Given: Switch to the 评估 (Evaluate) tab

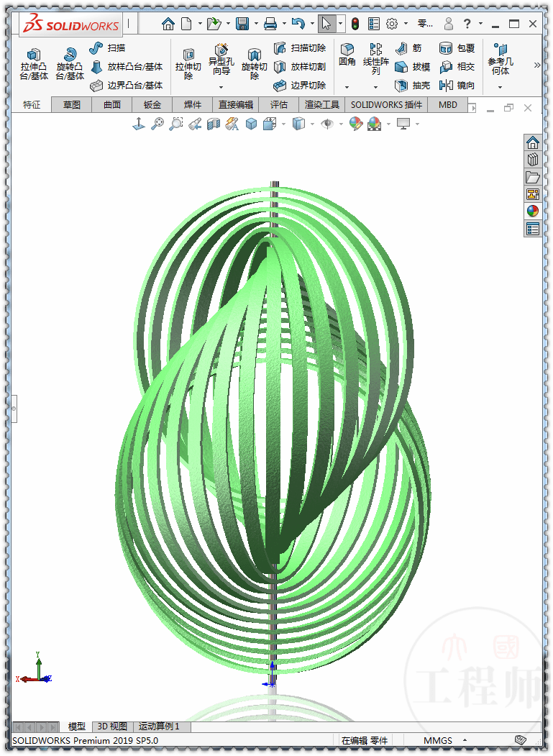Looking at the screenshot, I should click(x=279, y=105).
